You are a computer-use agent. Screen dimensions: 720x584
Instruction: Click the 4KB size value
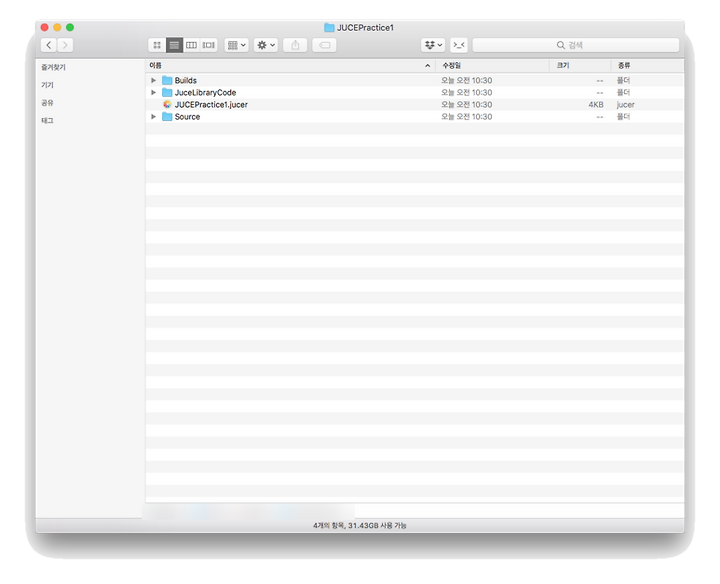(x=596, y=105)
